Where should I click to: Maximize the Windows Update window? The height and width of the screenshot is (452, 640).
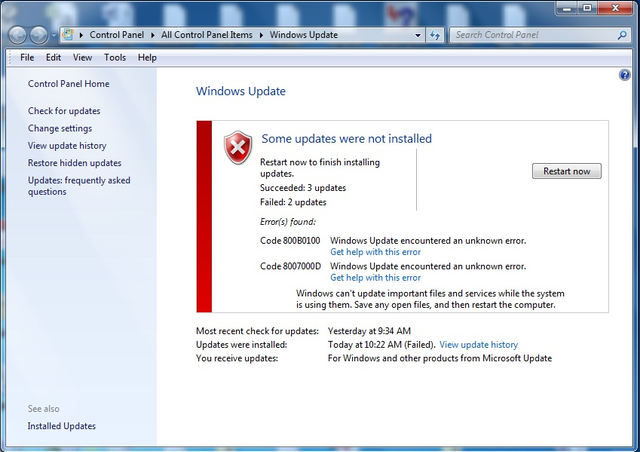(x=587, y=8)
